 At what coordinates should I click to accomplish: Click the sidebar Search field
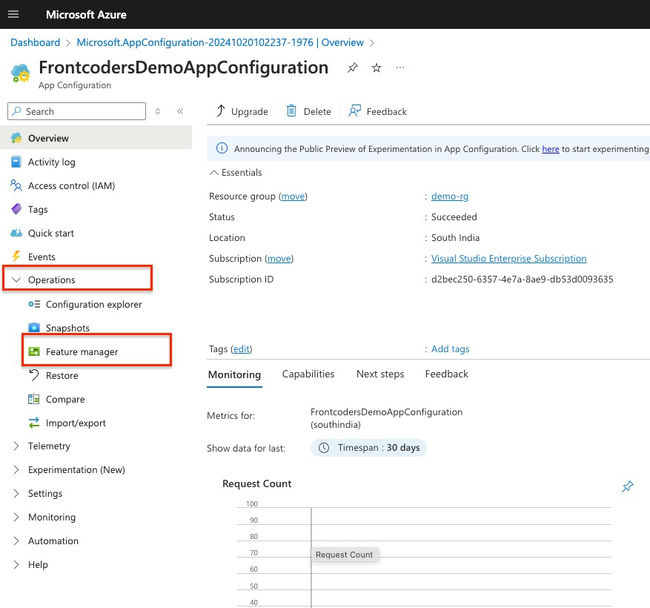(x=77, y=111)
